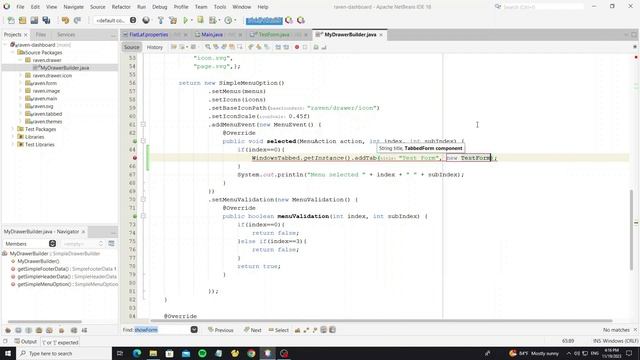Select MyDrawerBuilder.java in Projects tree
This screenshot has height=360, width=640.
click(x=64, y=68)
